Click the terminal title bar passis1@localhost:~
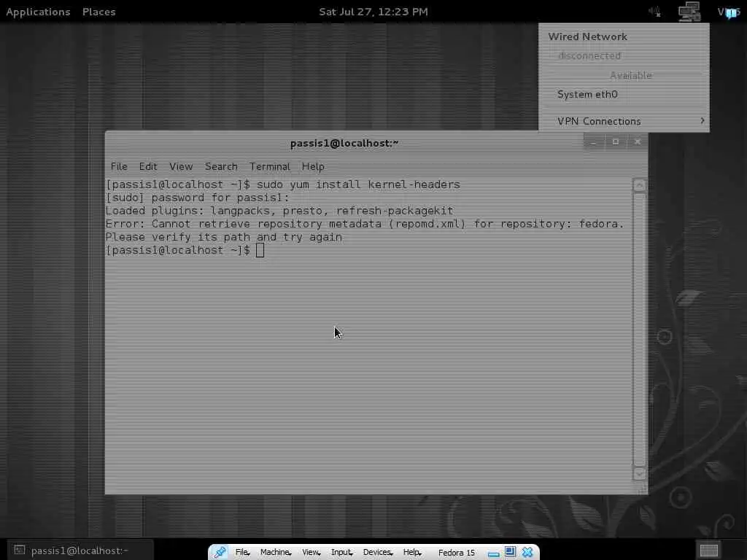The image size is (747, 560). [x=344, y=143]
